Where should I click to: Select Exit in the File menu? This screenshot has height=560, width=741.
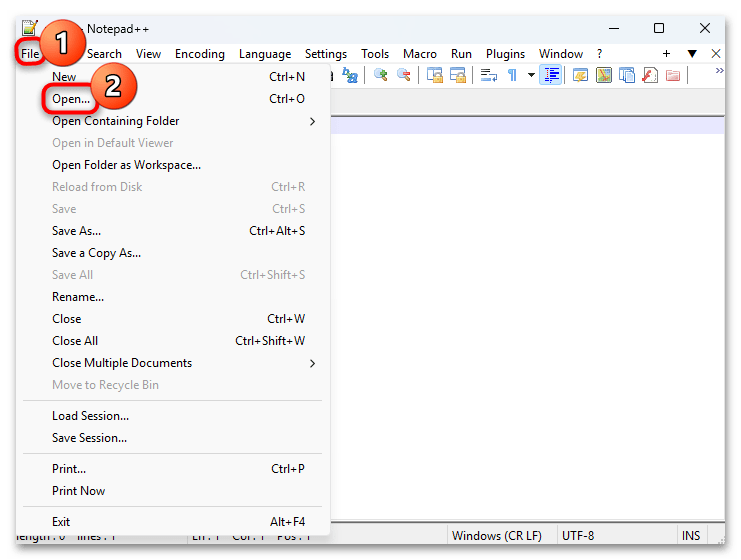(173, 522)
